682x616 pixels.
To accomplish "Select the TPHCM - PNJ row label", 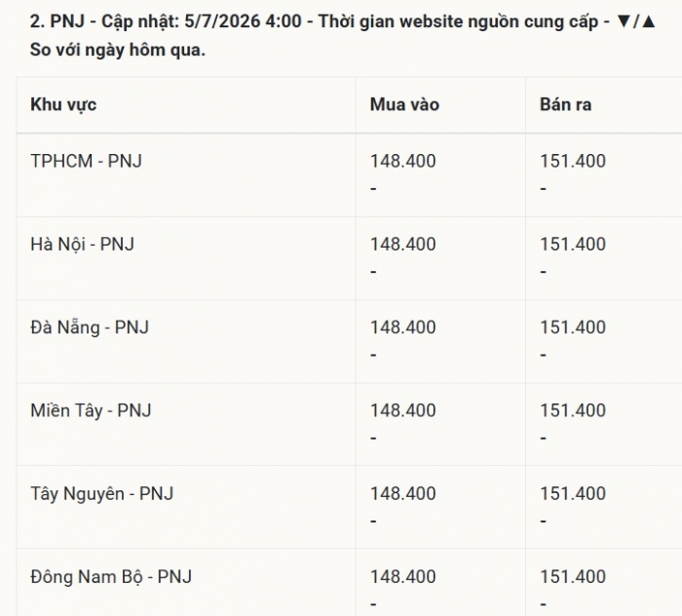I will tap(86, 161).
